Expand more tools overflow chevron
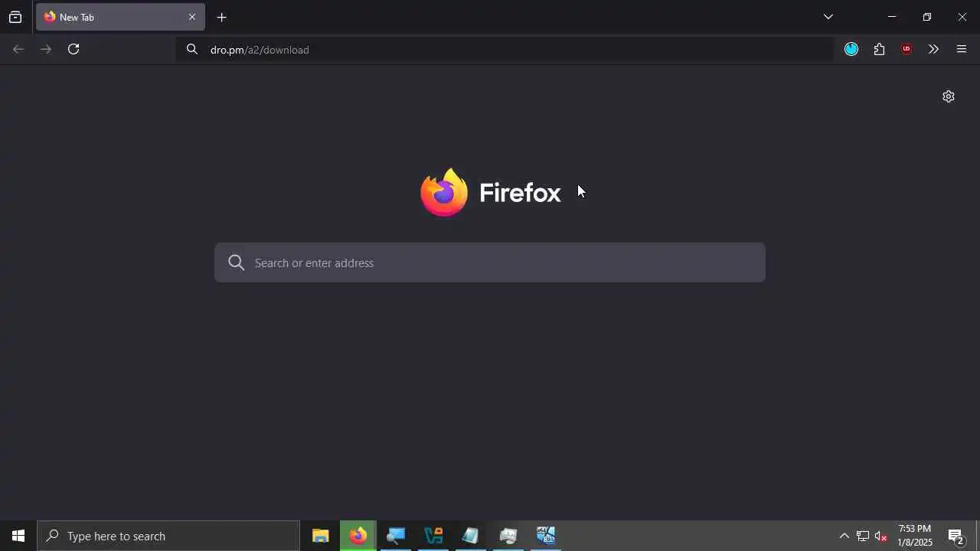Screen dimensions: 980x551 tap(933, 49)
